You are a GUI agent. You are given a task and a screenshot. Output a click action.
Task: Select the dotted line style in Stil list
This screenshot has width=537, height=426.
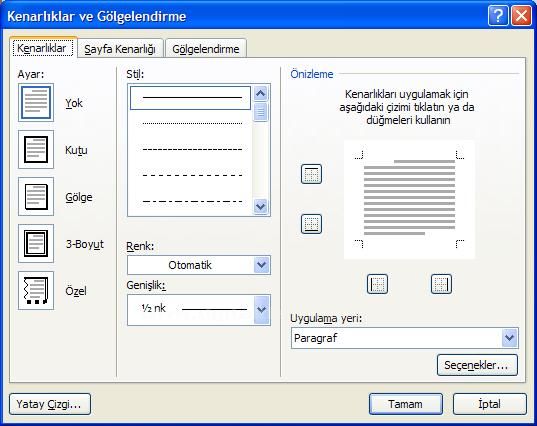click(x=192, y=123)
